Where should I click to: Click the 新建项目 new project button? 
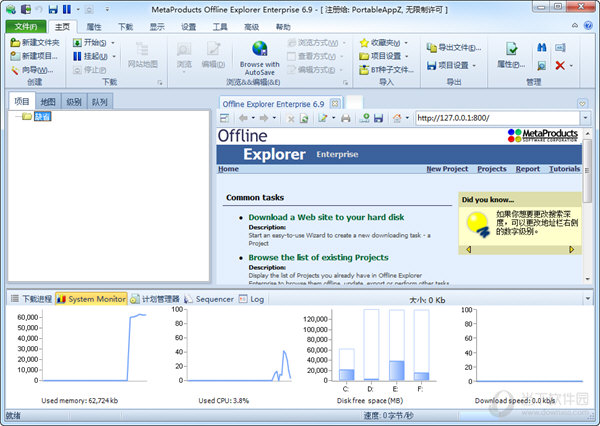[34, 56]
